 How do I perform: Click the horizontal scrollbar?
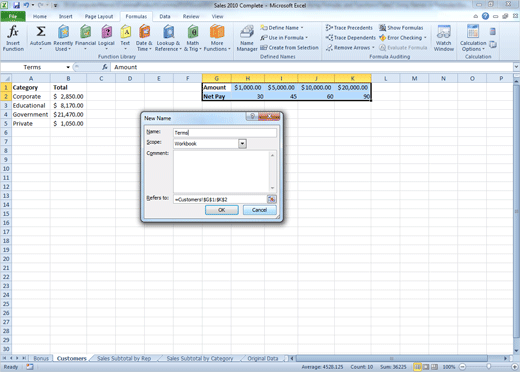pyautogui.click(x=392, y=358)
